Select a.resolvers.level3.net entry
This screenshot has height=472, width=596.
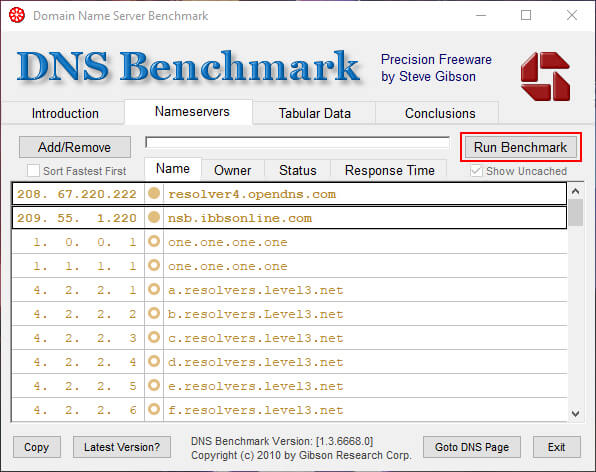pos(256,290)
